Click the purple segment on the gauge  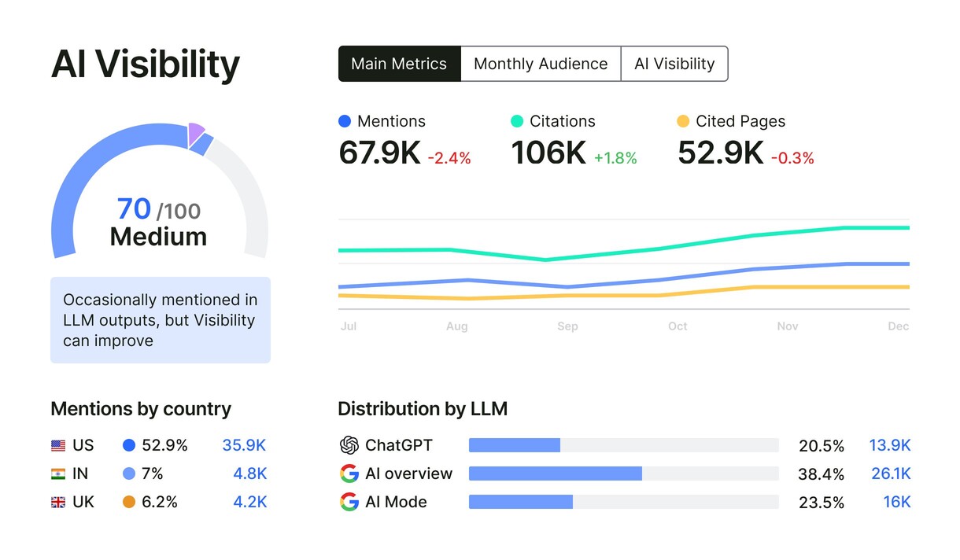pos(196,134)
